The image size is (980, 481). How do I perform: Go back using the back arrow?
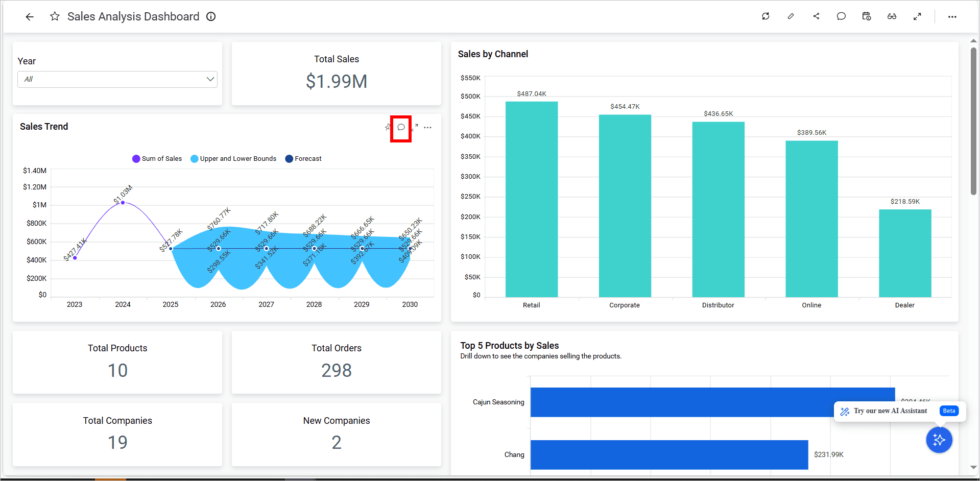(x=29, y=16)
